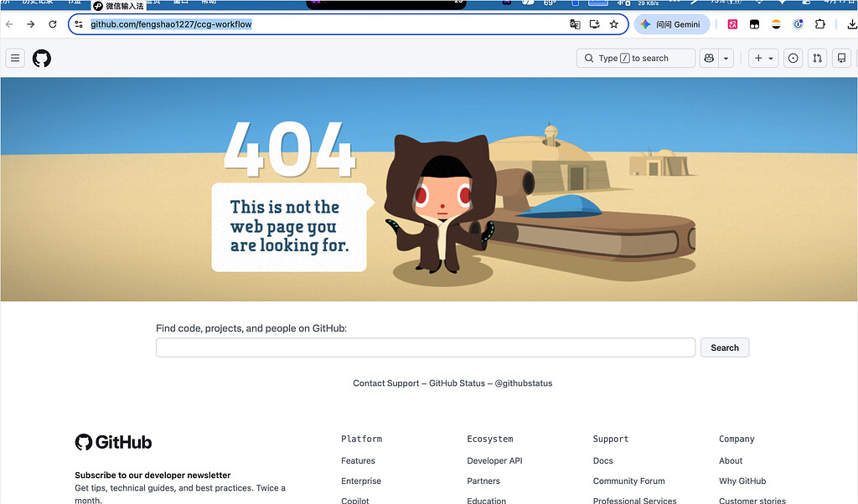Reload the GitHub 404 page
This screenshot has height=504, width=858.
(53, 24)
